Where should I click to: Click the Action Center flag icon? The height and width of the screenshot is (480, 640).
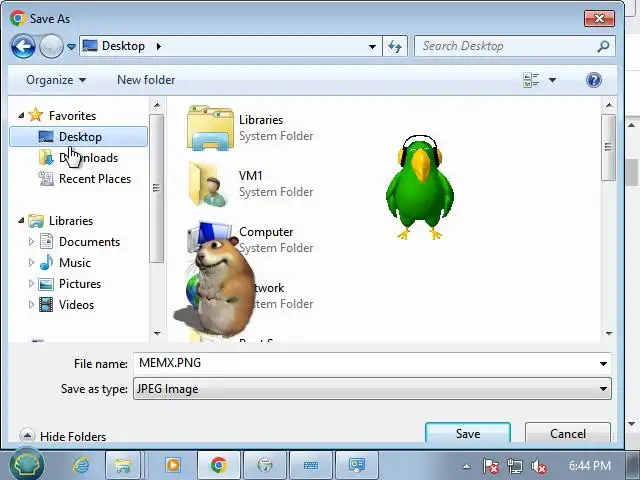point(491,466)
